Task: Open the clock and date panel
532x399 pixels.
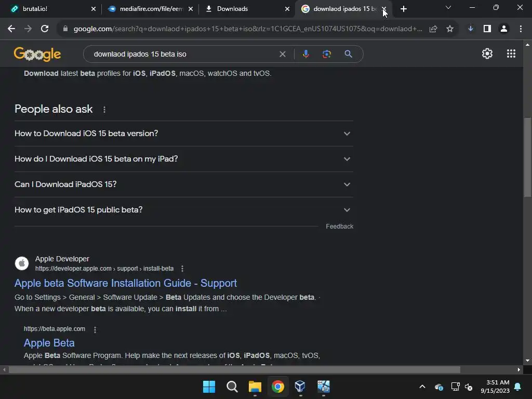Action: point(495,387)
